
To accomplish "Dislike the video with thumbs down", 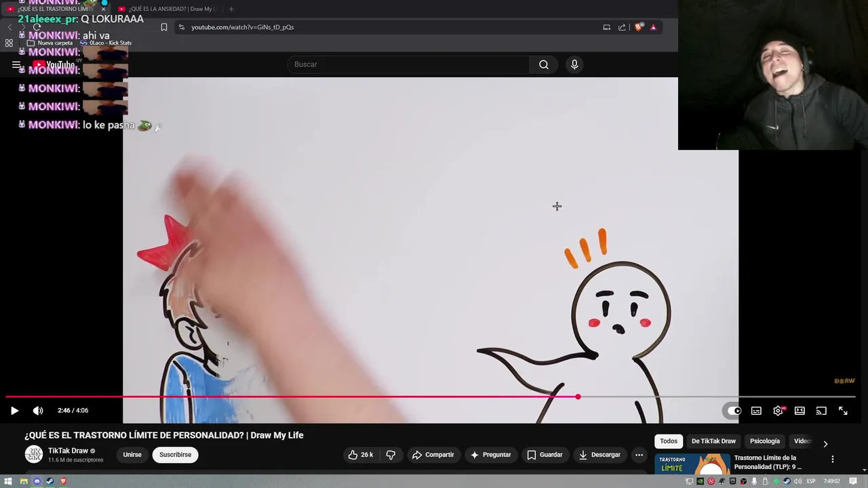I will coord(391,455).
